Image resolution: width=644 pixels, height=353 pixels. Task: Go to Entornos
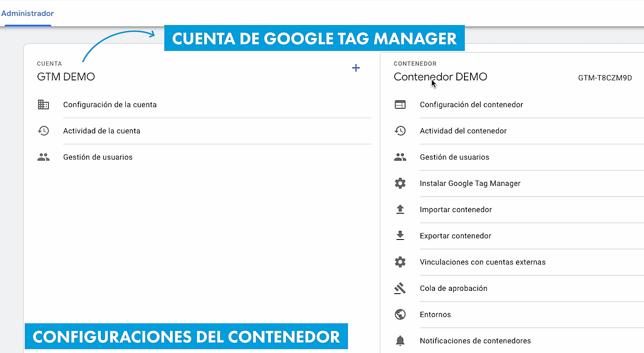[435, 315]
